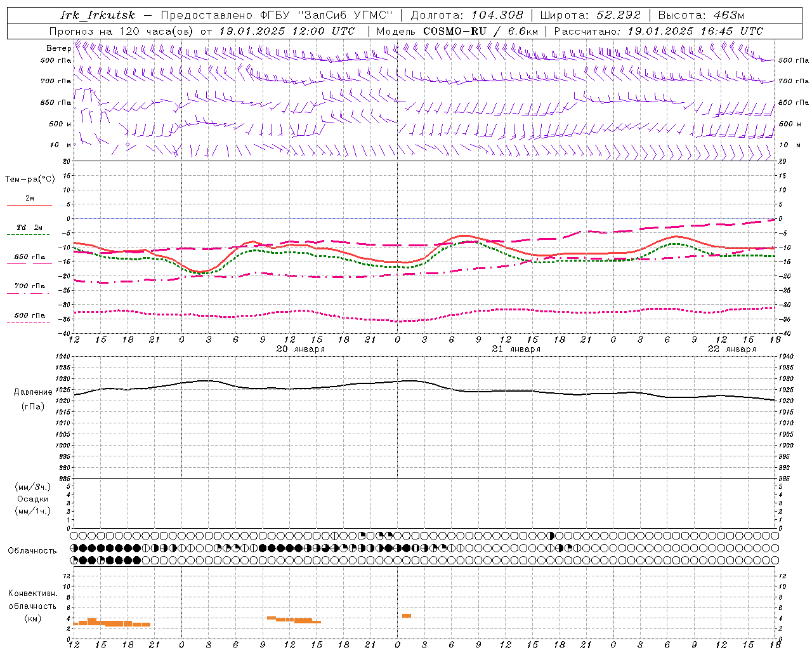Click the -40 value on left temperature axis
This screenshot has height=650, width=812.
65,333
